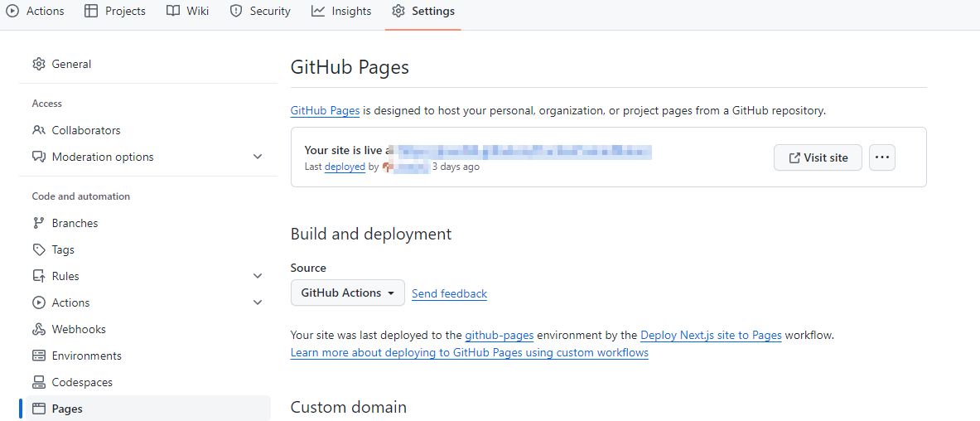The image size is (980, 421).
Task: Open the Actions tab in repository navigation
Action: pyautogui.click(x=34, y=12)
